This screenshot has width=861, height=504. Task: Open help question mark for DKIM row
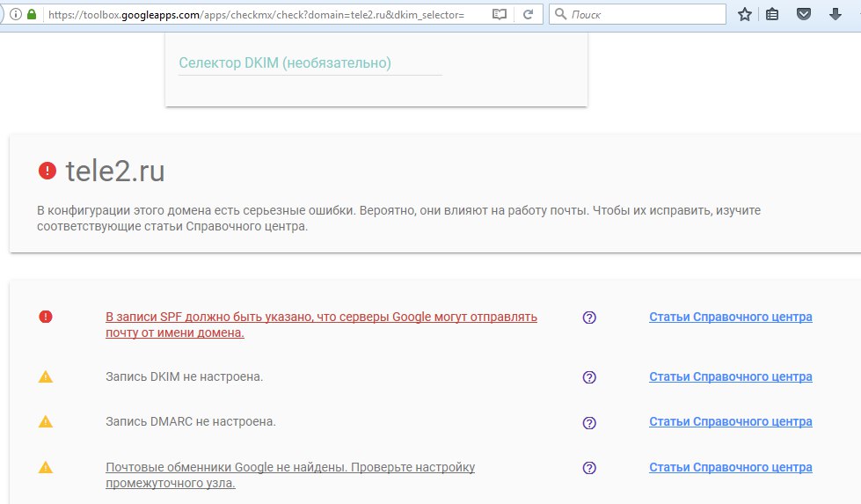tap(589, 377)
